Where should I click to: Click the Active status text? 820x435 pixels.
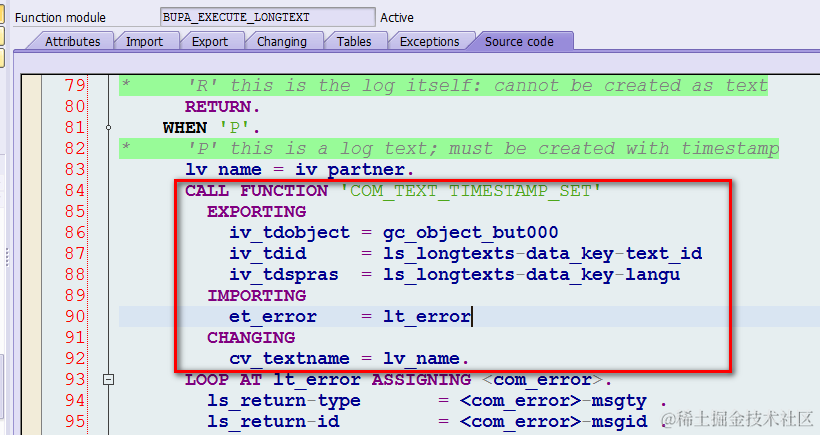tap(396, 17)
